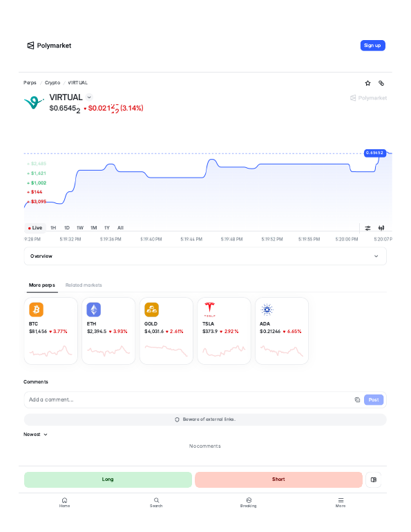Image resolution: width=411 pixels, height=532 pixels.
Task: Click the ETH price $2,394.5
Action: click(x=97, y=332)
